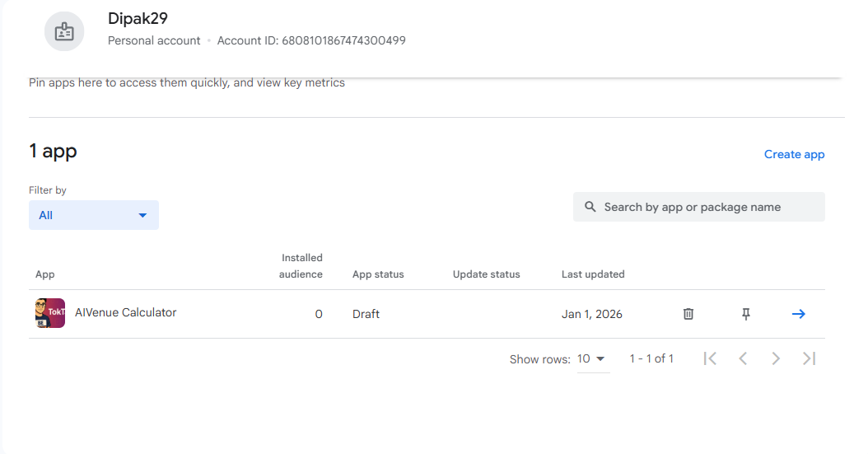868x454 pixels.
Task: Go to the previous page of apps
Action: tap(743, 358)
